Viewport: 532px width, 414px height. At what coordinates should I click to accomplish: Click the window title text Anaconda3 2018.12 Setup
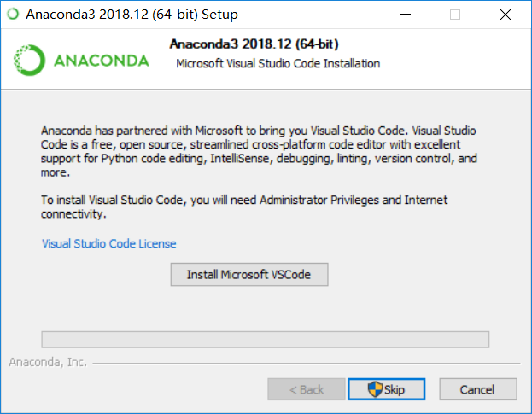tap(132, 15)
